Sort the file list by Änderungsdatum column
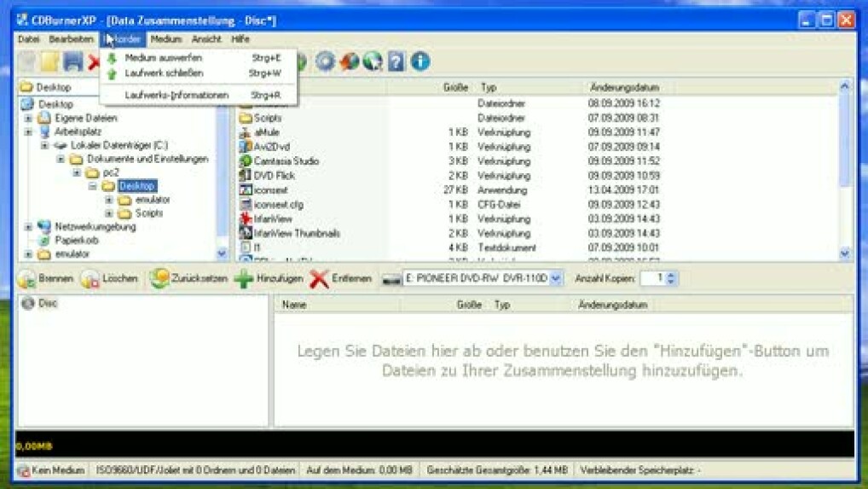The image size is (868, 489). coord(623,88)
